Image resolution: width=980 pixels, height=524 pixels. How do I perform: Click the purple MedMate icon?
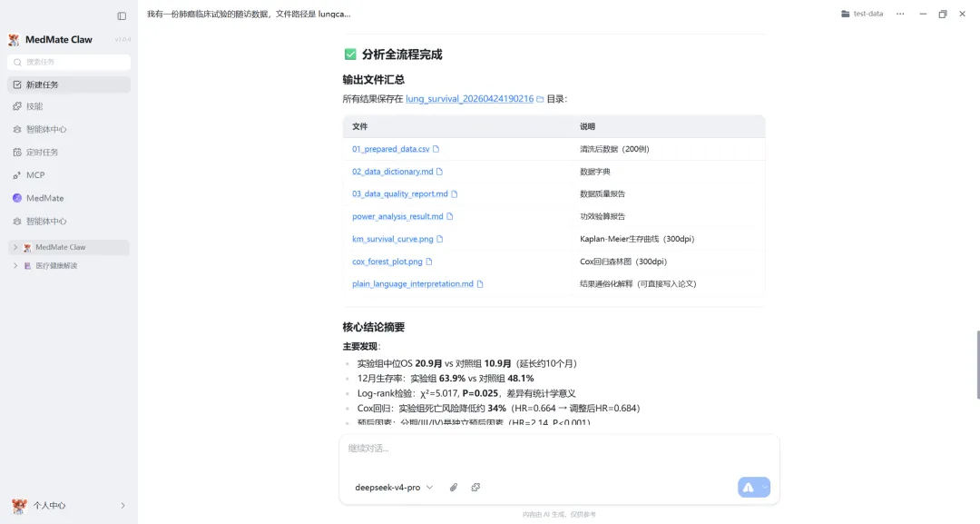click(x=17, y=198)
